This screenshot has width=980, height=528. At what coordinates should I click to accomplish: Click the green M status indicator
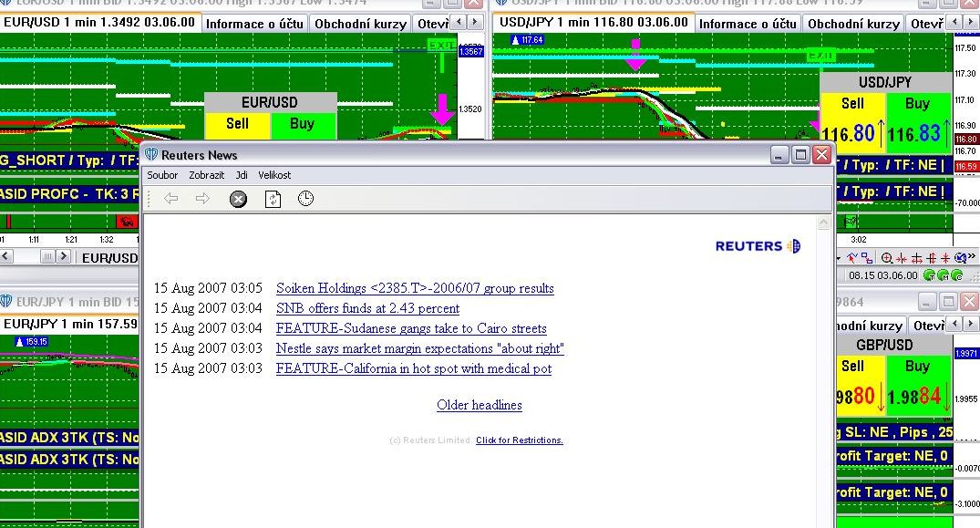[x=944, y=274]
